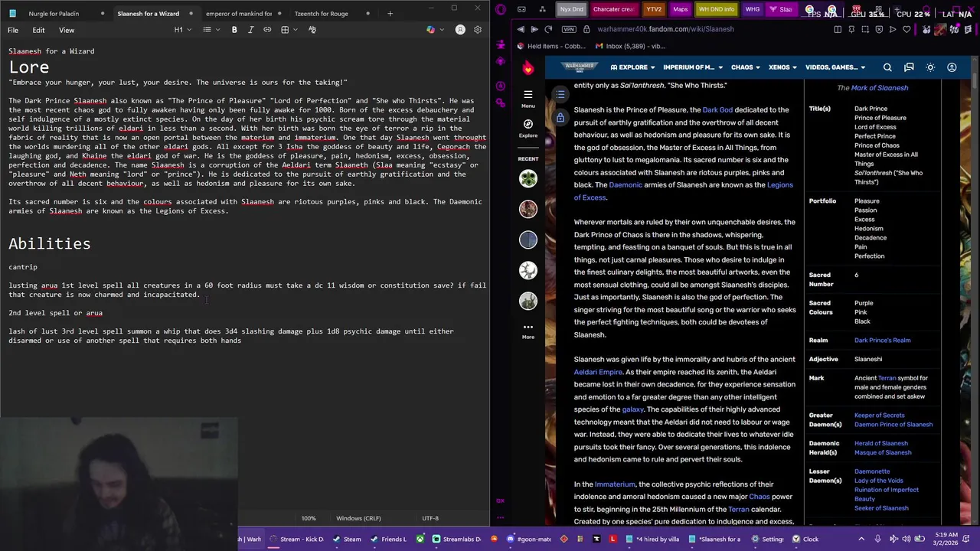Open Fandom Explore compass icon

tap(528, 127)
